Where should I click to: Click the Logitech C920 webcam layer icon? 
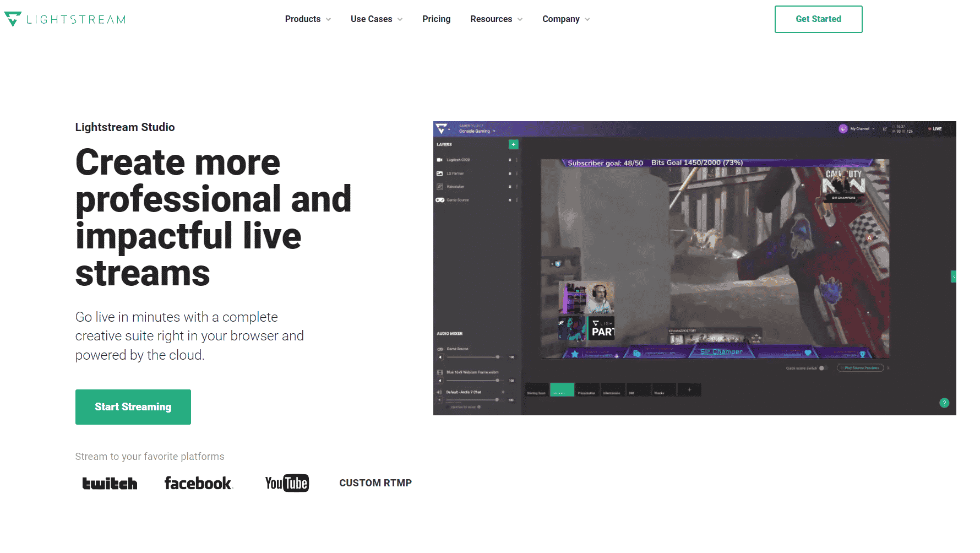point(439,160)
